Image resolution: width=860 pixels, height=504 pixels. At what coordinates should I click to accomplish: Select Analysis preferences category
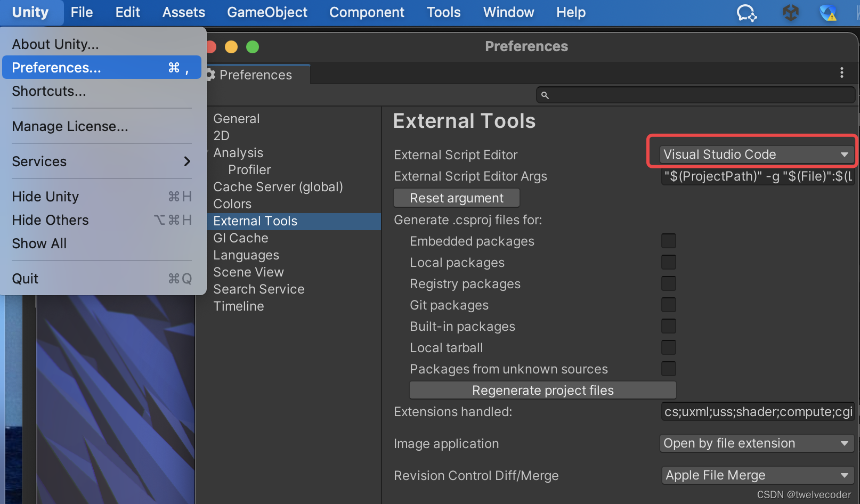[x=238, y=153]
